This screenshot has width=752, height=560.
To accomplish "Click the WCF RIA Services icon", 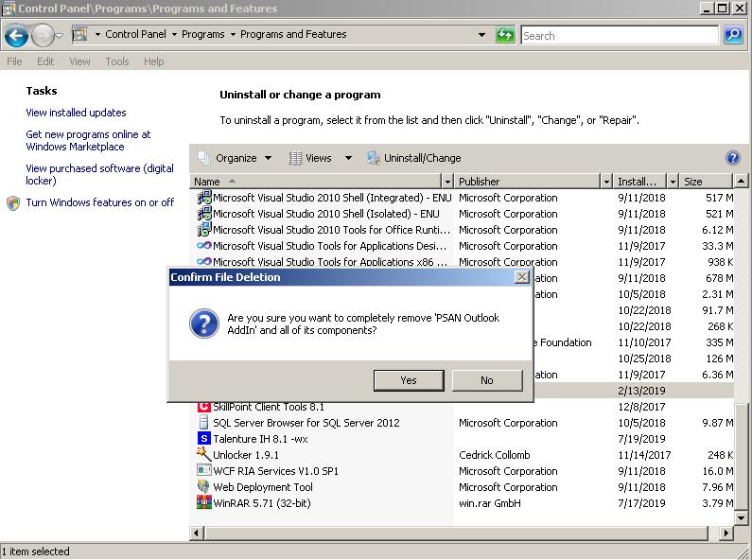I will [203, 470].
